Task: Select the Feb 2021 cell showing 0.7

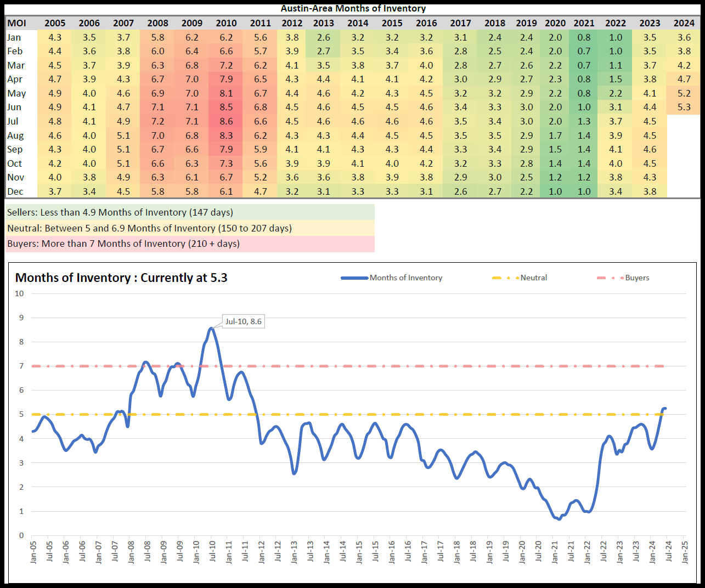Action: (584, 52)
